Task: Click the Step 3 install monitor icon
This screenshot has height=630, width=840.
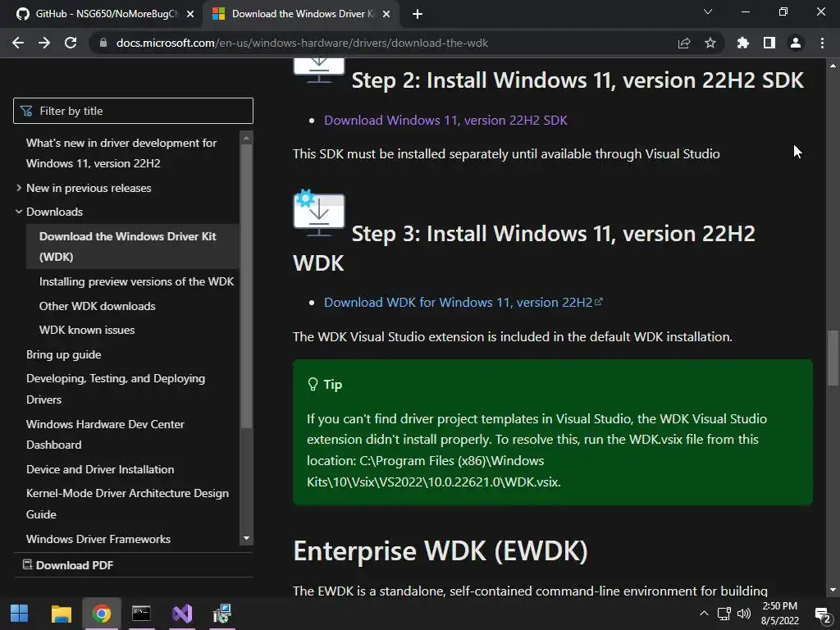Action: point(319,212)
